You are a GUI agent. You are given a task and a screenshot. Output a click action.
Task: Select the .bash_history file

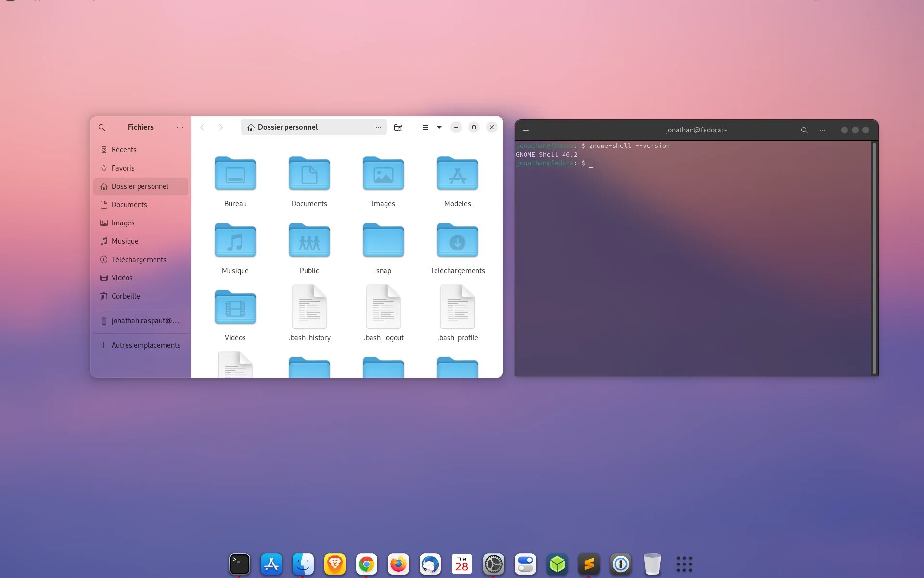coord(309,313)
